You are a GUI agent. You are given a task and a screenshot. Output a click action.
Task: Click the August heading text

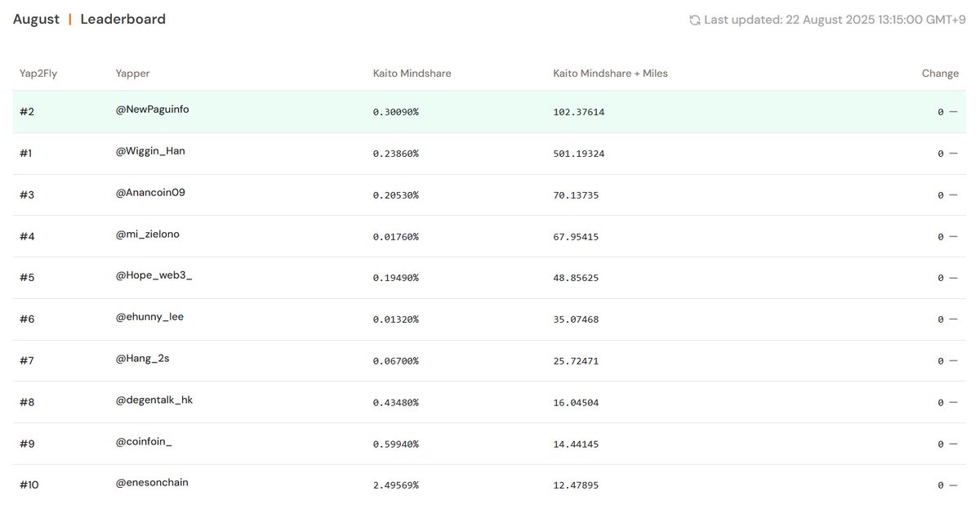(36, 20)
